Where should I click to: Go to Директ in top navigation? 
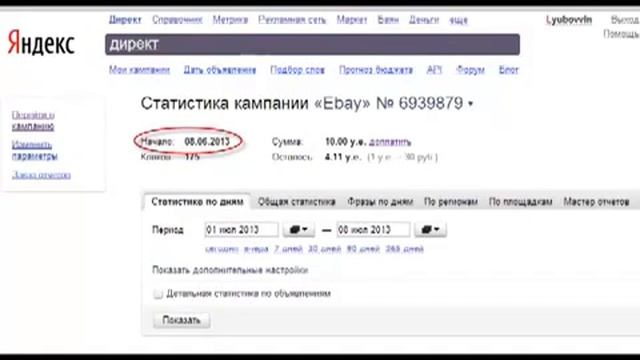click(x=125, y=20)
